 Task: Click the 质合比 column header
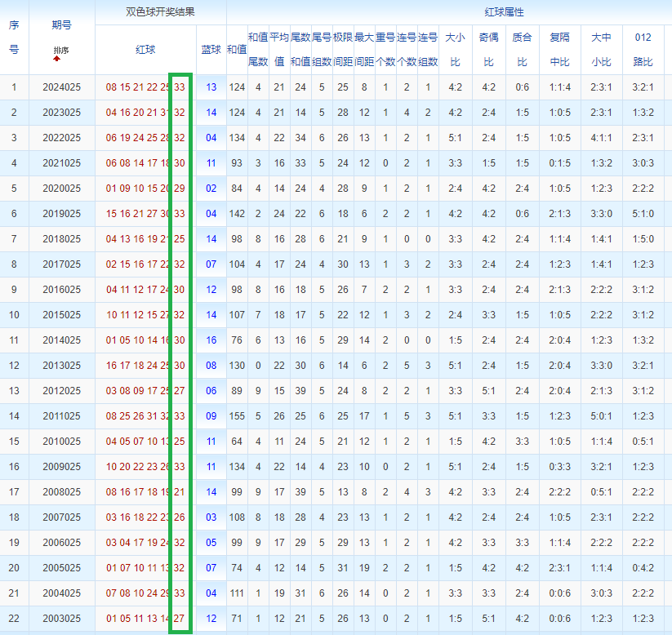click(x=522, y=50)
